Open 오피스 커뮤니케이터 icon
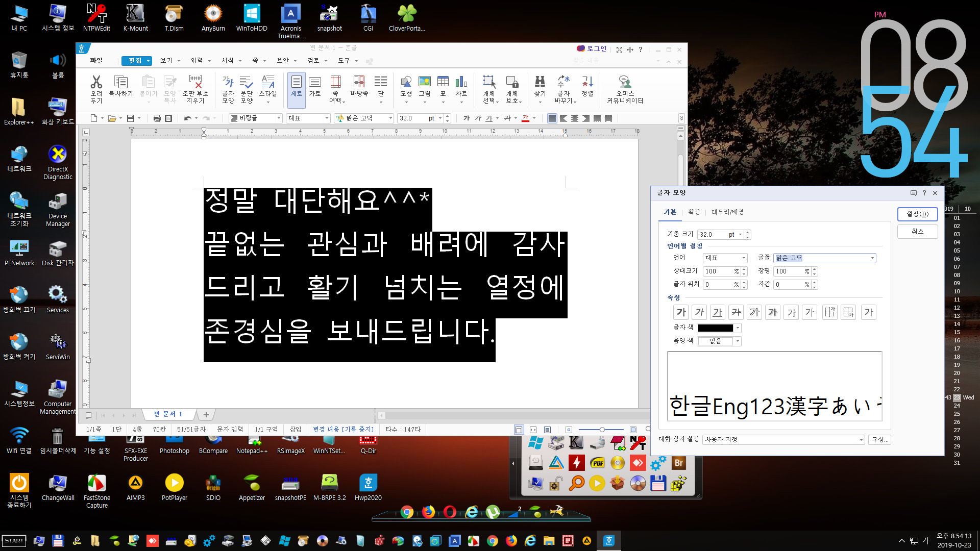 625,89
